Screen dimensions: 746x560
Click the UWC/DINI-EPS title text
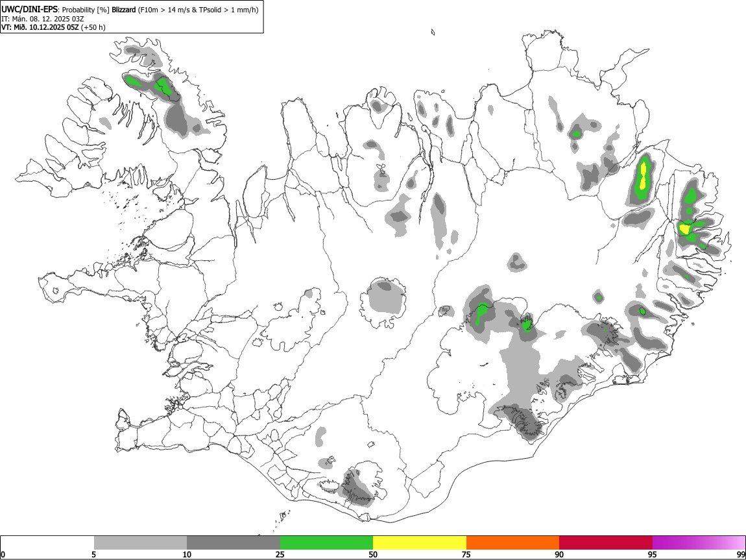pos(29,10)
